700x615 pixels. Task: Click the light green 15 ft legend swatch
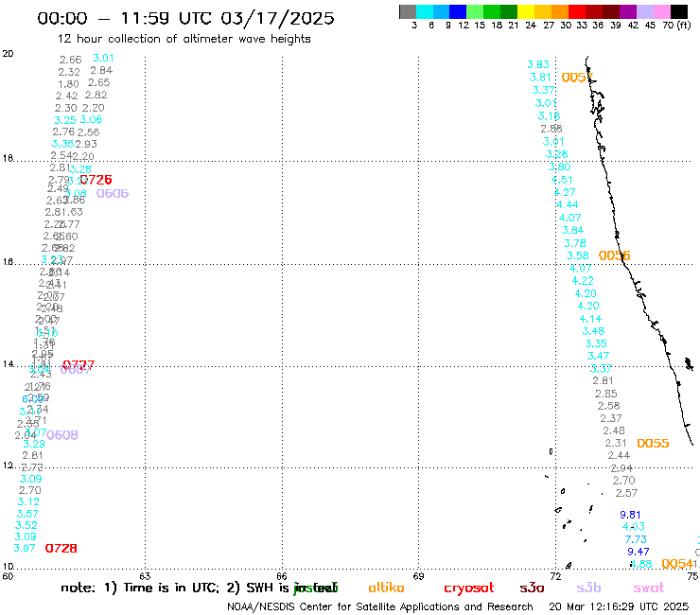(475, 11)
